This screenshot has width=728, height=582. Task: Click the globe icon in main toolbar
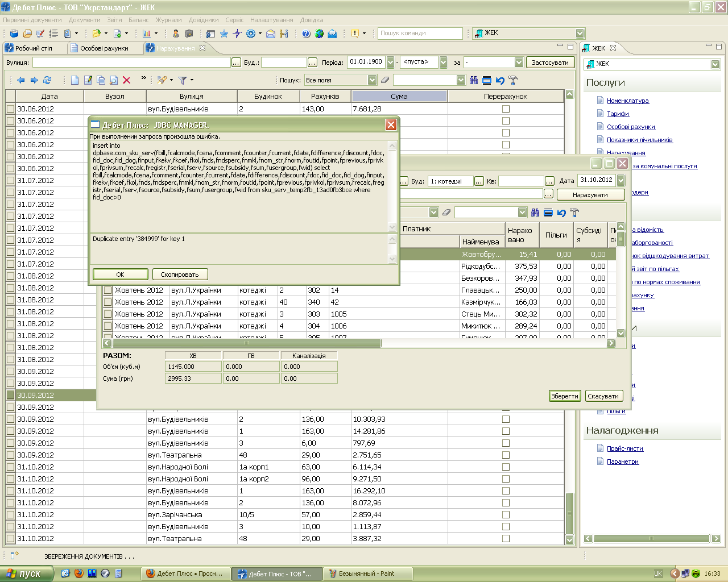click(319, 34)
